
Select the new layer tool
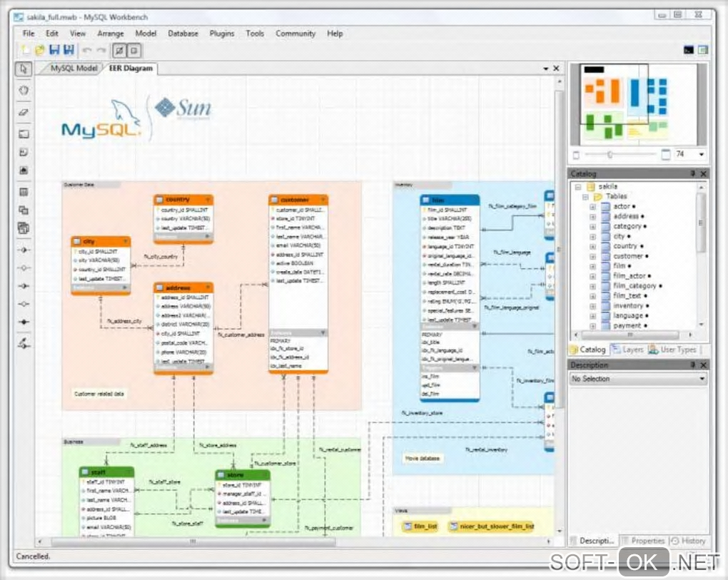[x=24, y=134]
